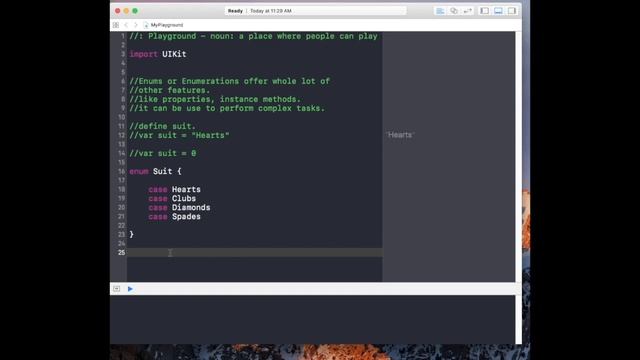Click the 'case' keyword before Hearts
Image resolution: width=640 pixels, height=360 pixels.
coord(158,189)
